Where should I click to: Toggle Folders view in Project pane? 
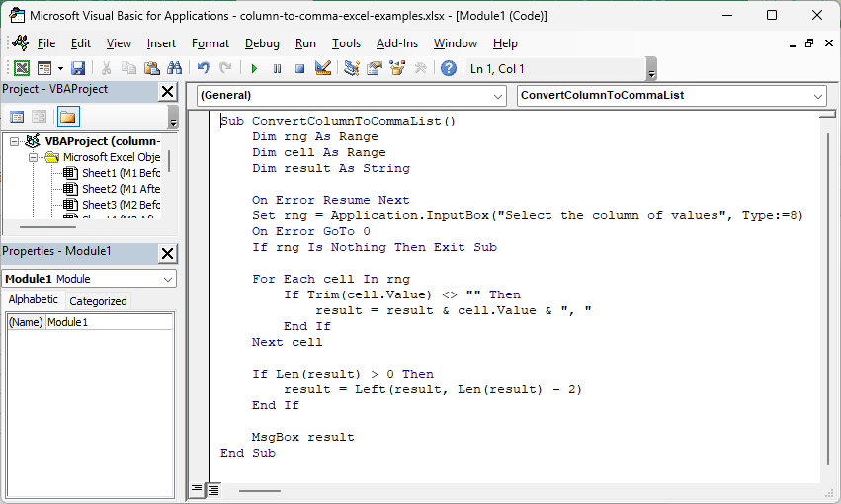pos(67,117)
